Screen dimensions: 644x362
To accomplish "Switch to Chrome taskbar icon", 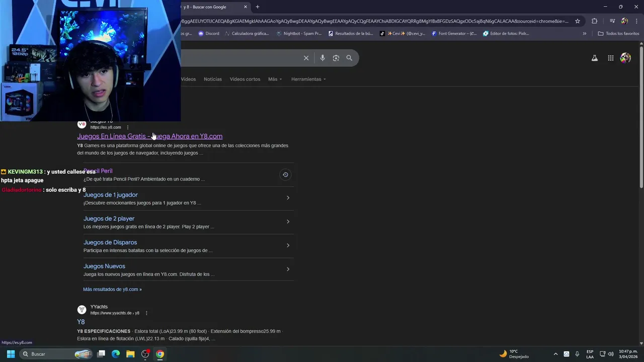I will pyautogui.click(x=160, y=354).
